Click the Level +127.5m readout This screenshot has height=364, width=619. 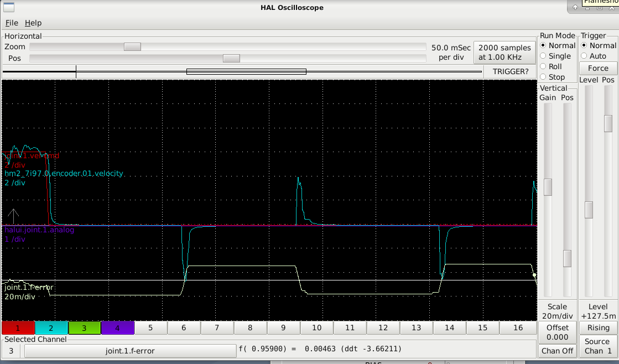click(x=598, y=311)
